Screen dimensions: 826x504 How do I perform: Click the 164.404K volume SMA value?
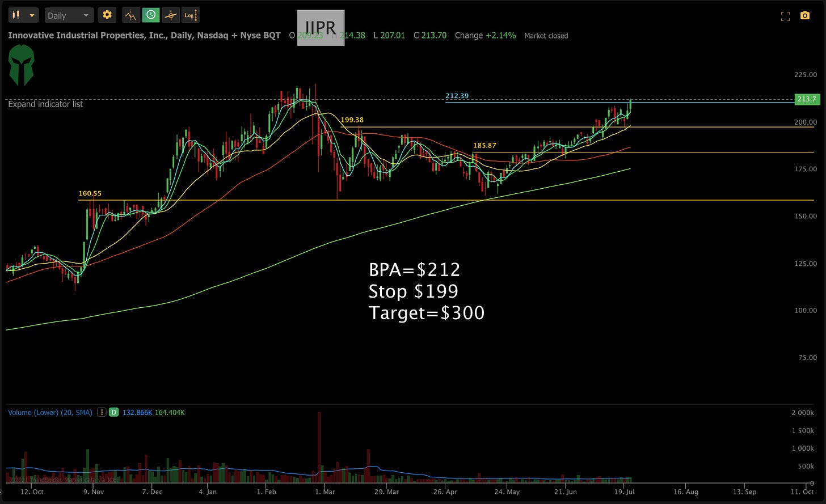(170, 412)
